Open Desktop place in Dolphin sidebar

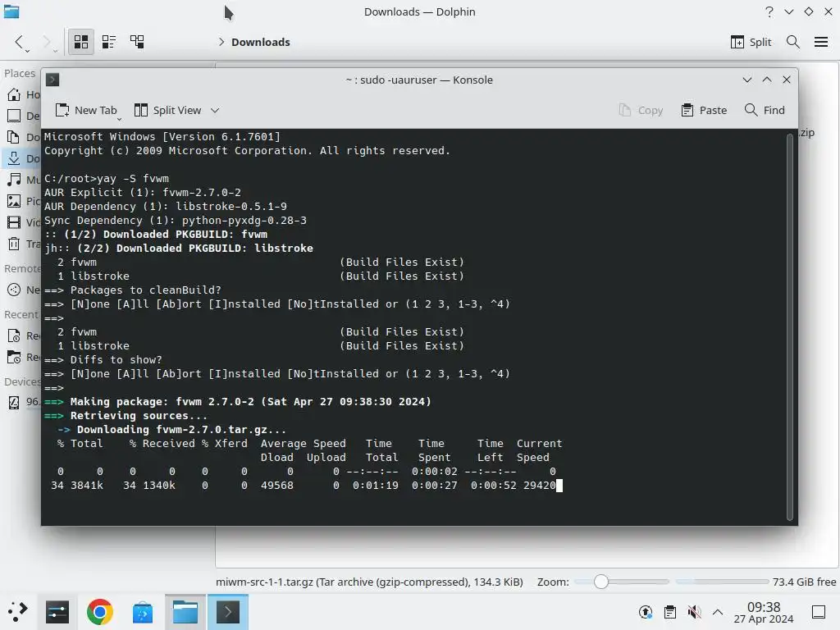point(24,116)
